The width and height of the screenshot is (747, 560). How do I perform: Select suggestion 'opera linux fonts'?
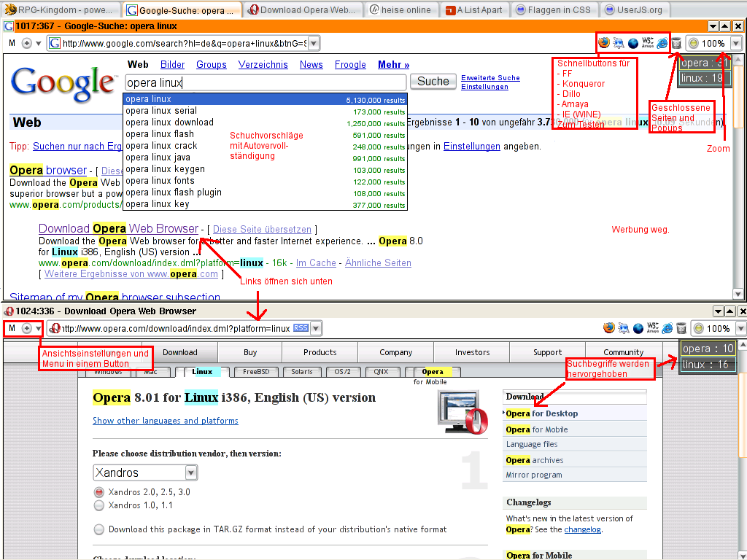pos(265,181)
